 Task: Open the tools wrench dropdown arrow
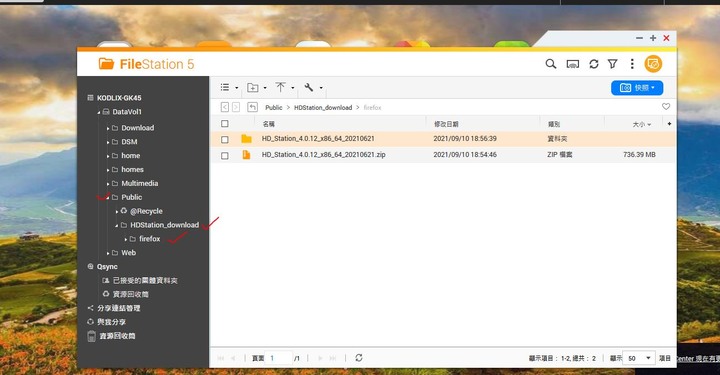(x=321, y=88)
